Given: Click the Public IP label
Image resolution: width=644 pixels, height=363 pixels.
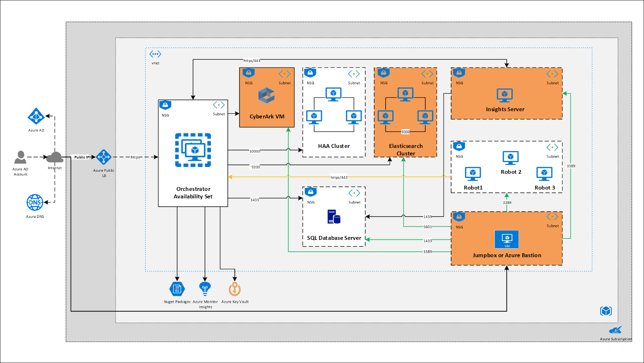Looking at the screenshot, I should (x=81, y=157).
